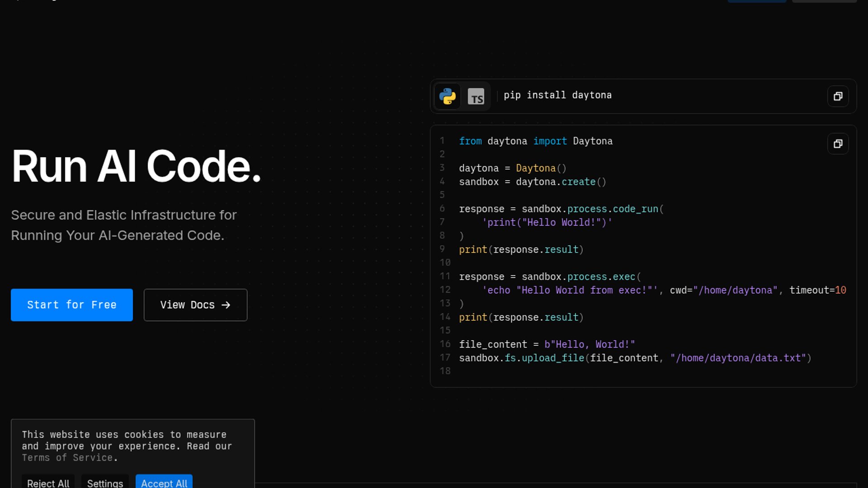
Task: Click the 'from daytona import Daytona' line
Action: (x=535, y=141)
